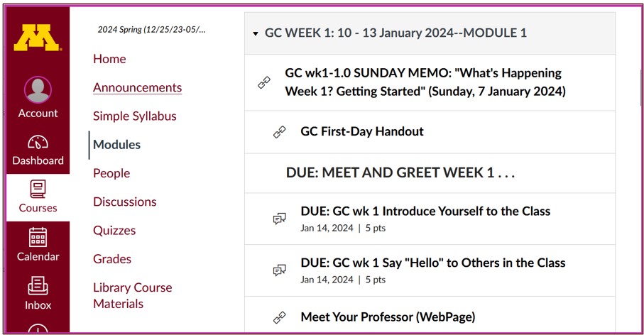Collapse the GC WEEK 1 module arrow

256,33
